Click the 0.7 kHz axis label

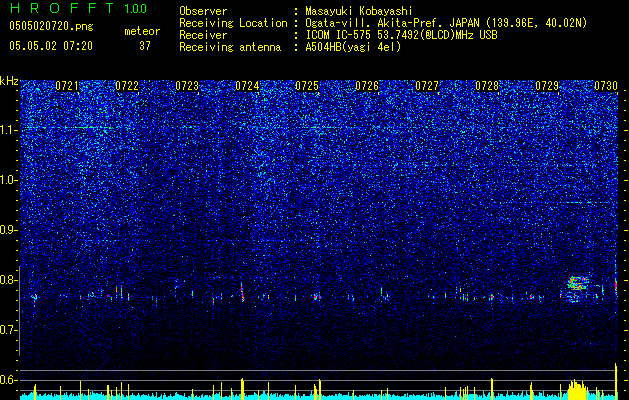(9, 330)
